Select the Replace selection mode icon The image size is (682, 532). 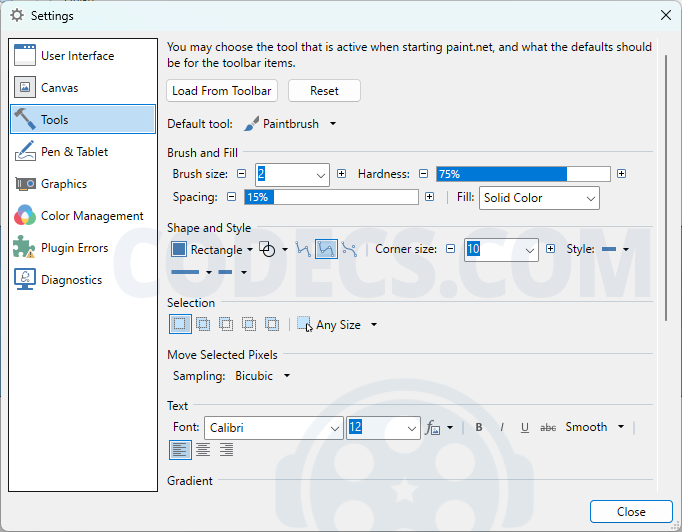(180, 325)
